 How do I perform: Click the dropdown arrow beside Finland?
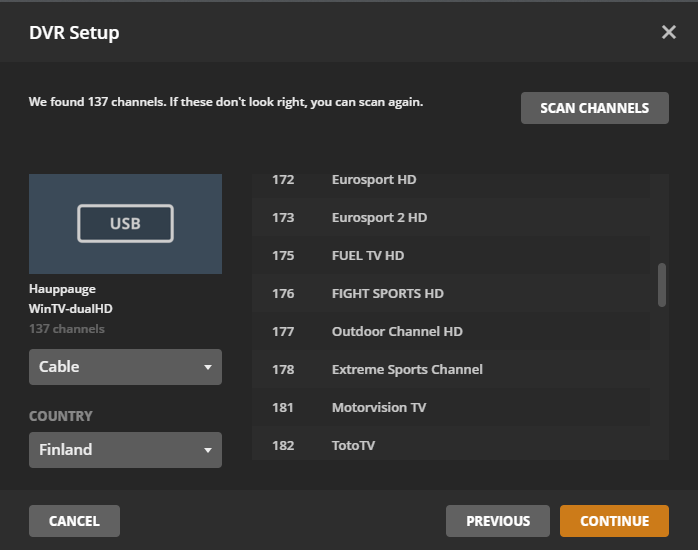[208, 451]
